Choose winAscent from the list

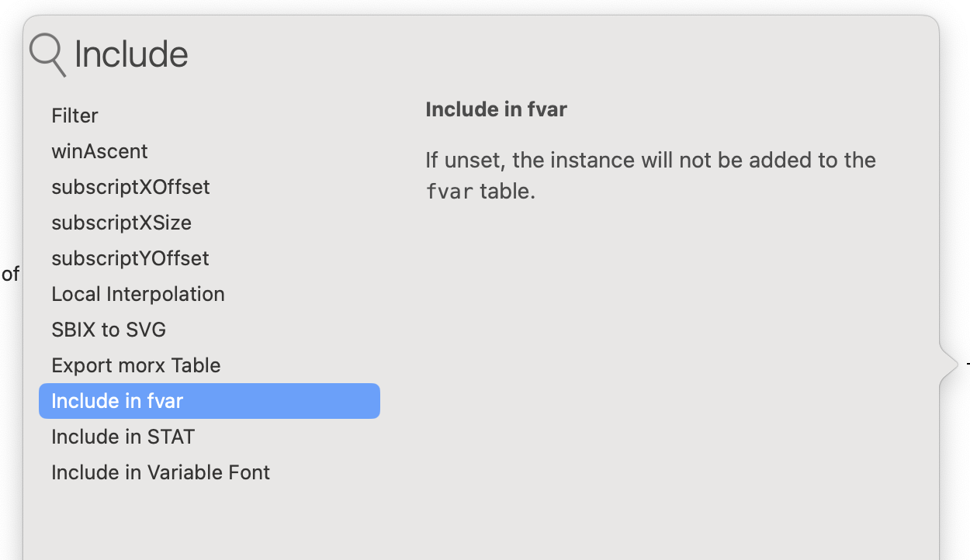[x=99, y=151]
